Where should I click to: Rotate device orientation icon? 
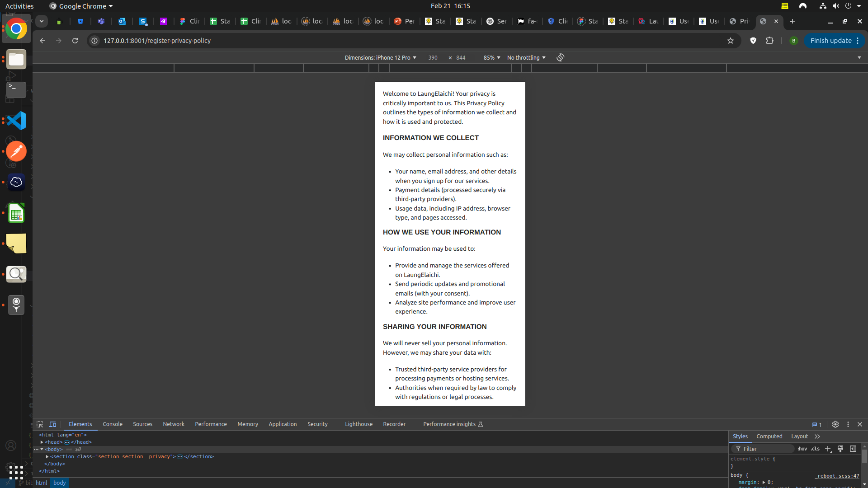click(561, 57)
